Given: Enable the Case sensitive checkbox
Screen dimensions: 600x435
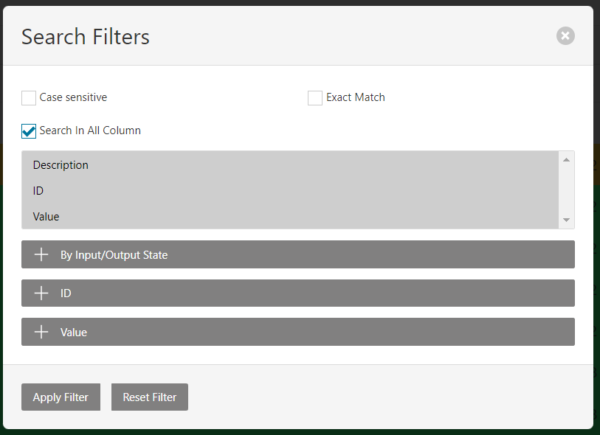Looking at the screenshot, I should click(x=28, y=98).
